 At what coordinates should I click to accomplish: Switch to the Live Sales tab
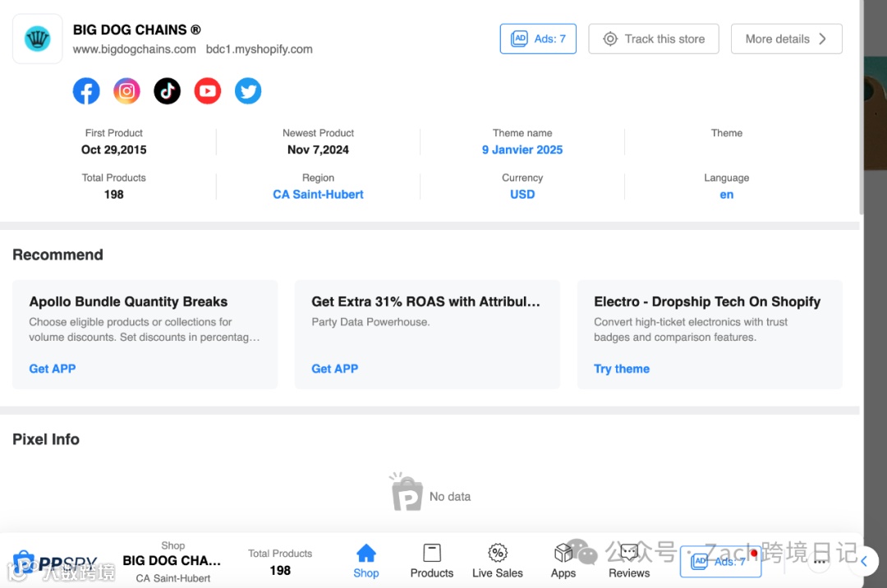(x=497, y=561)
